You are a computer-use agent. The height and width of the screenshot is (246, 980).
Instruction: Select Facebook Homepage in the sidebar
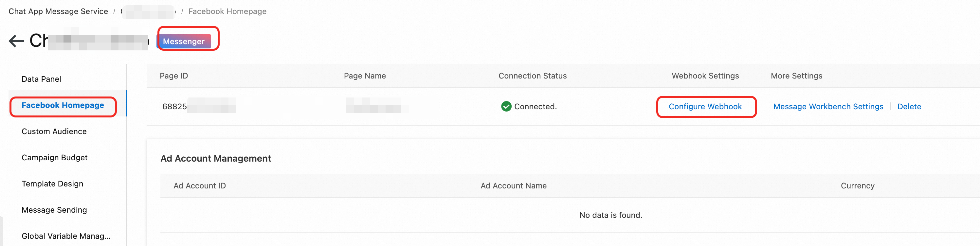(63, 105)
